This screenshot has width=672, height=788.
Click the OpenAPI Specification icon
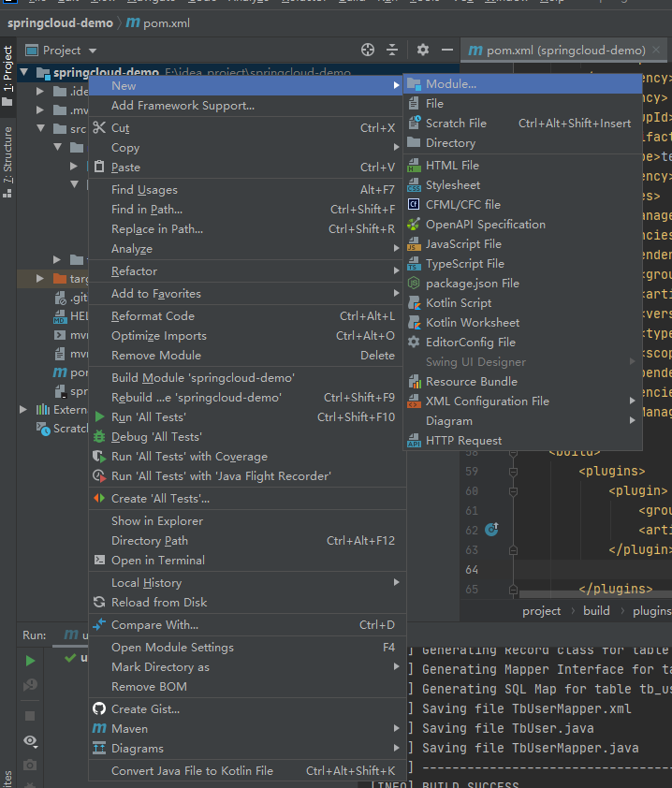point(414,224)
